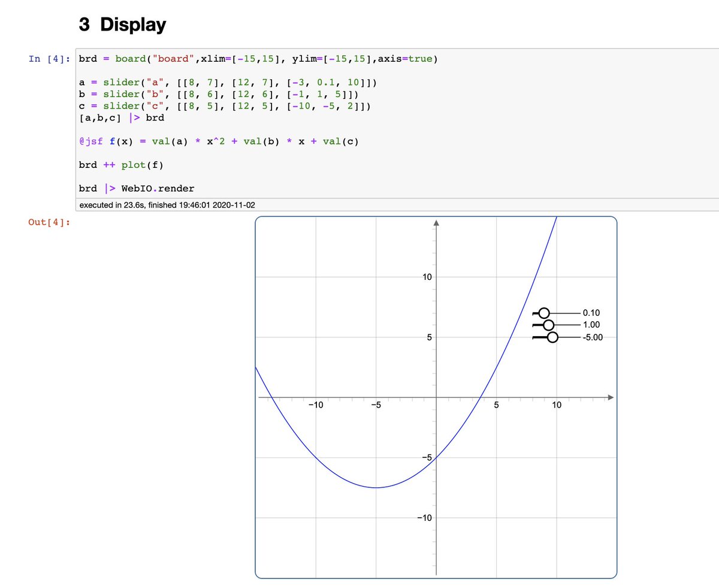The width and height of the screenshot is (719, 588).
Task: Click the "[a,b,c] |> brd" code line
Action: 122,119
